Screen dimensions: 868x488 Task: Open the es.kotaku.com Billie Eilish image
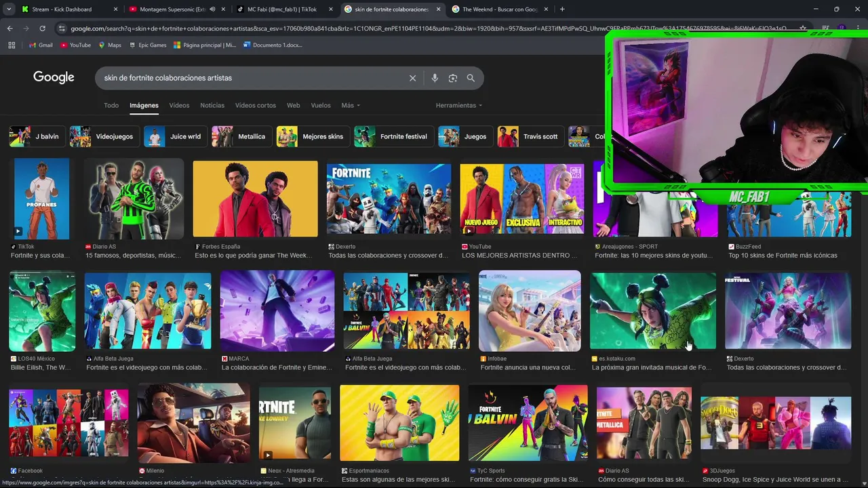tap(653, 311)
